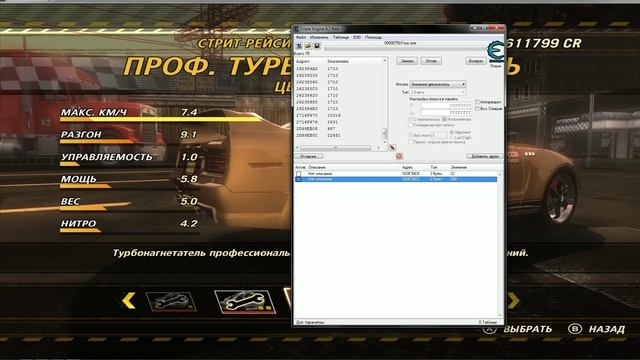Click the red arrow copy-to-address-list icon

[392, 147]
